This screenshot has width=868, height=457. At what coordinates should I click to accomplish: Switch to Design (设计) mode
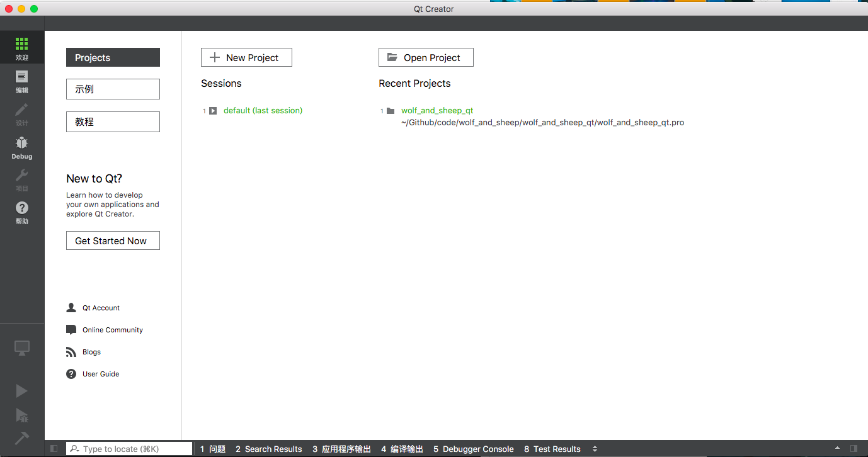click(22, 113)
